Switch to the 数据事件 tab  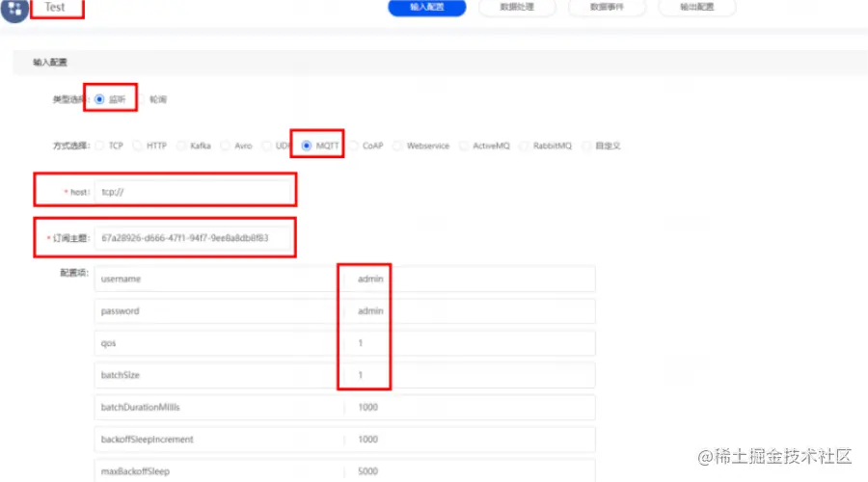[x=607, y=7]
